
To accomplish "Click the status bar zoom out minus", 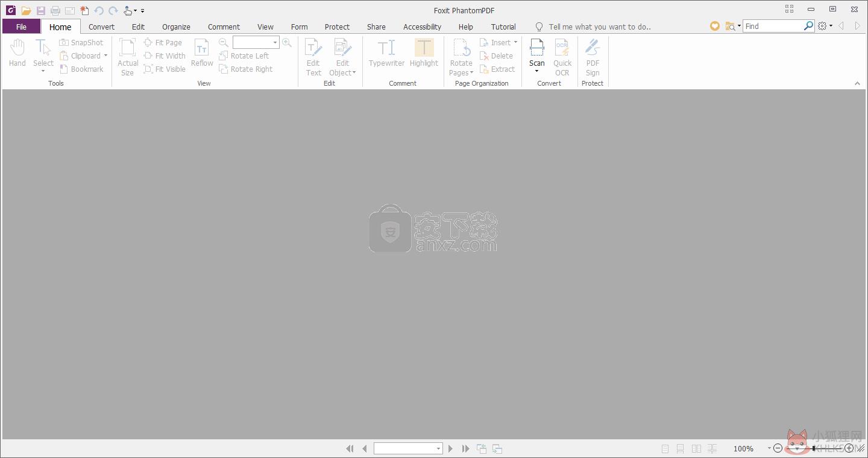I will 778,448.
